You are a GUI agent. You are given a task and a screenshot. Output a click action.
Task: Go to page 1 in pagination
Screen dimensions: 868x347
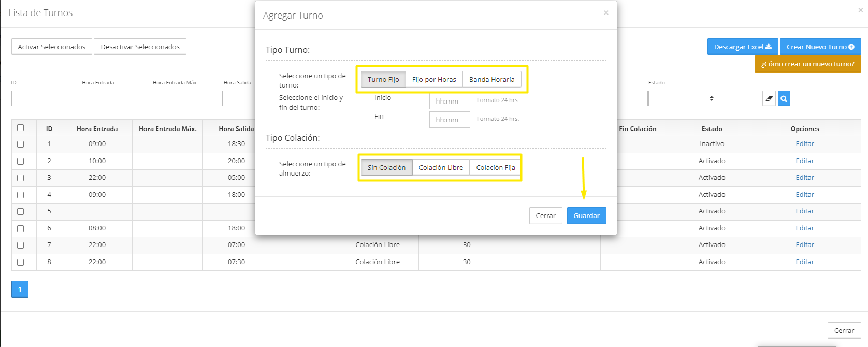pyautogui.click(x=20, y=289)
